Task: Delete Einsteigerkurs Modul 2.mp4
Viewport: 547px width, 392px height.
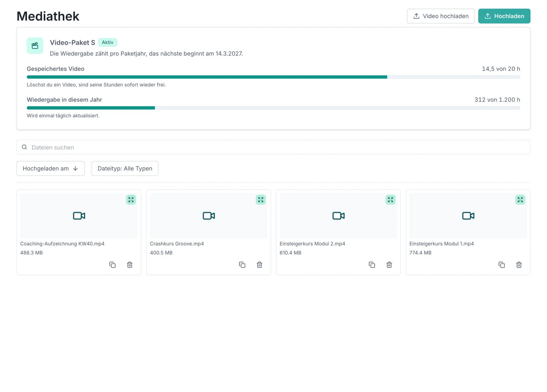Action: [x=389, y=265]
